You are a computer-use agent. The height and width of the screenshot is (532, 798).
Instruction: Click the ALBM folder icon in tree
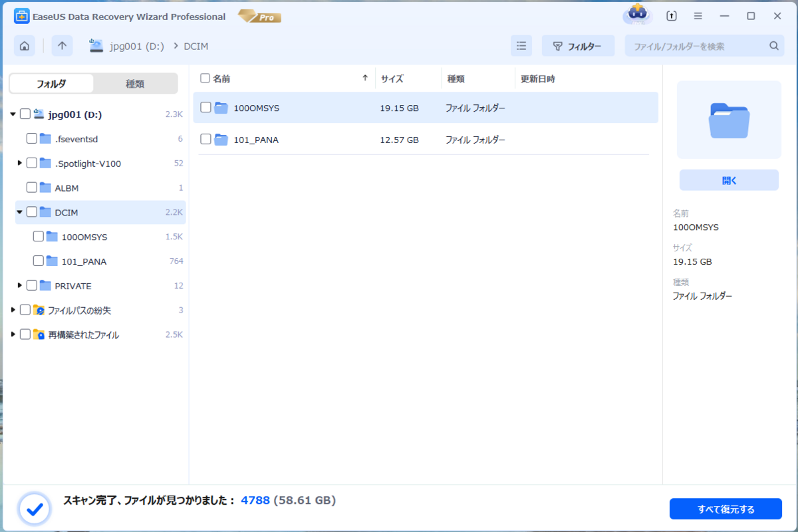click(x=45, y=188)
